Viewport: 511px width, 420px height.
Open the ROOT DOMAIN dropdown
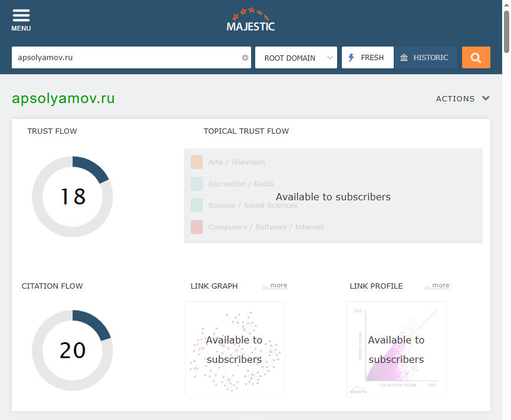296,57
